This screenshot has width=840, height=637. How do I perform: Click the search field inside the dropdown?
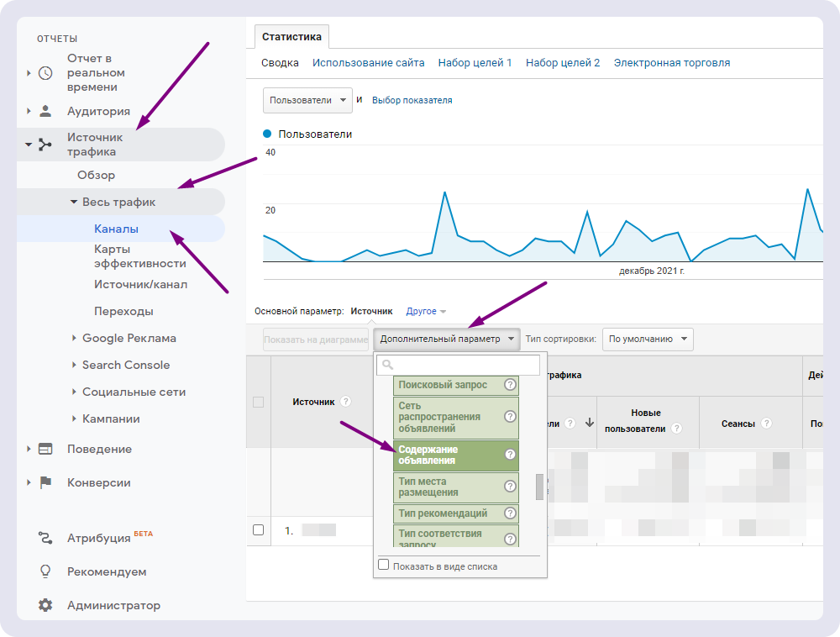(456, 365)
